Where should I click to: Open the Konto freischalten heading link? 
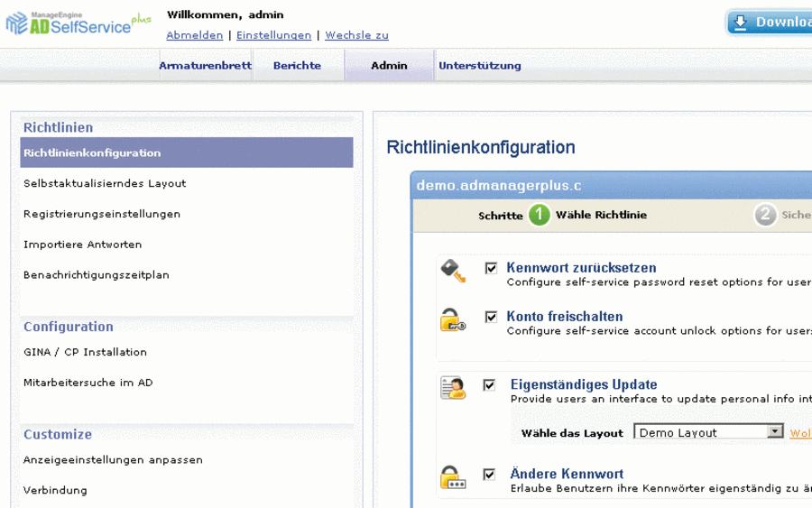(565, 317)
